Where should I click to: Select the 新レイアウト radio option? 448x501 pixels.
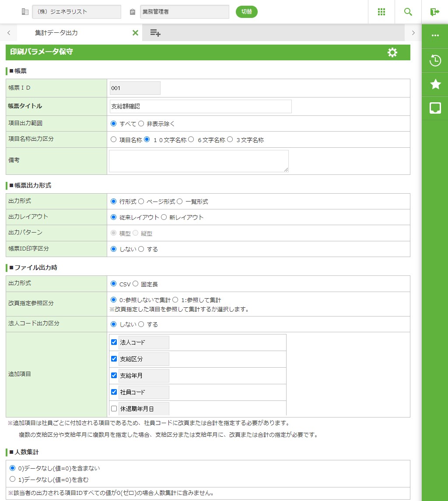coord(164,217)
